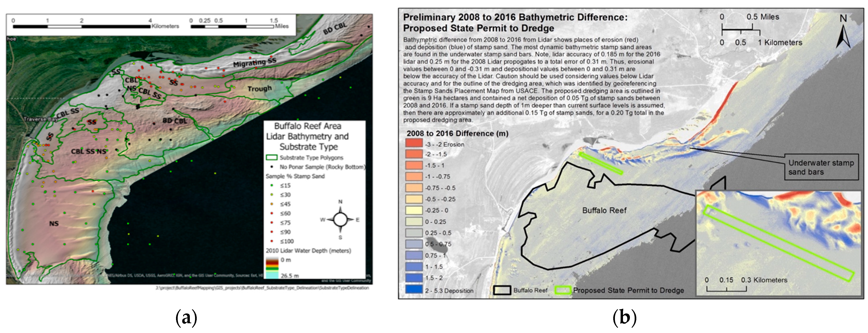Click the No Ponar Sample black dot symbol
The height and width of the screenshot is (333, 868).
[272, 167]
